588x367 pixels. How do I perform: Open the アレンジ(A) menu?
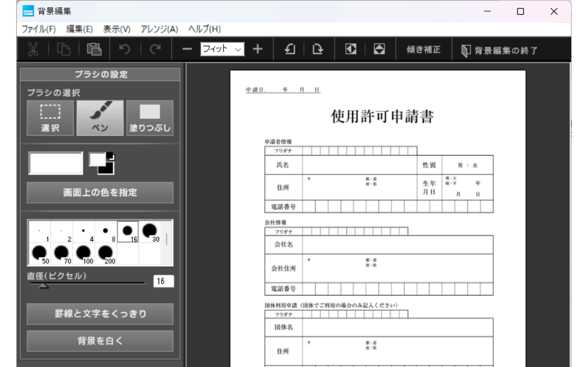159,29
